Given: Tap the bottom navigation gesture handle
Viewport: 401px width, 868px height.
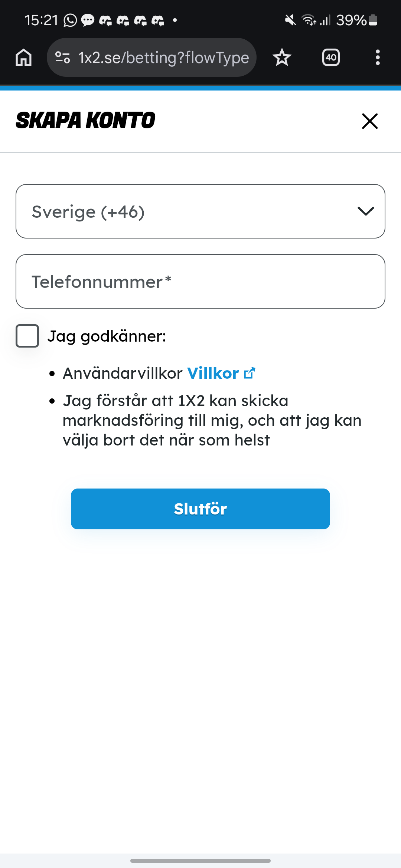Looking at the screenshot, I should [x=200, y=861].
